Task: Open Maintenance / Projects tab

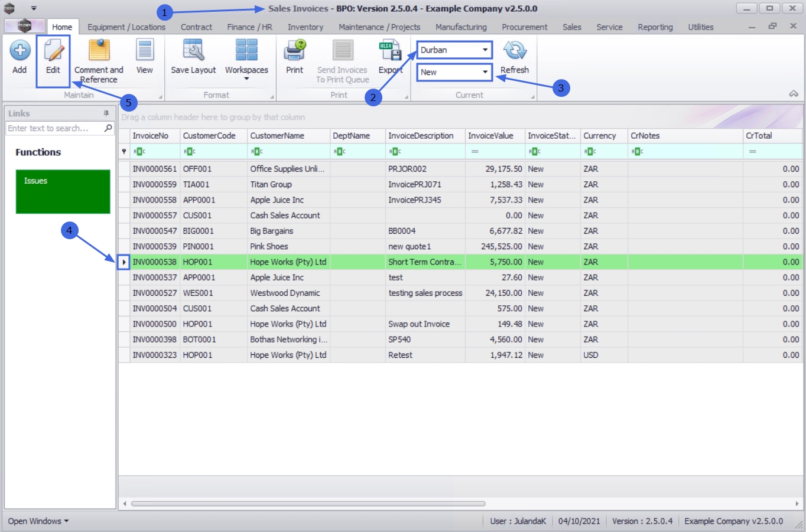Action: [379, 27]
